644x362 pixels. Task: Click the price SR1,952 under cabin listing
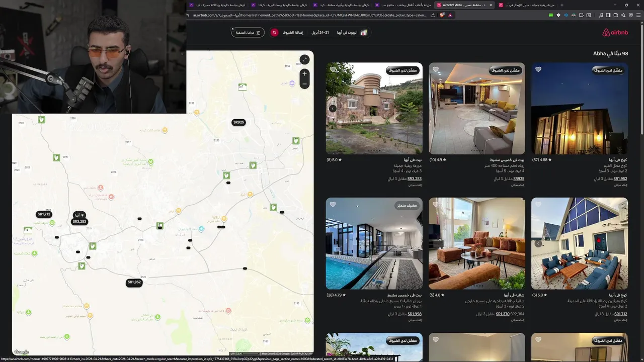tap(620, 179)
